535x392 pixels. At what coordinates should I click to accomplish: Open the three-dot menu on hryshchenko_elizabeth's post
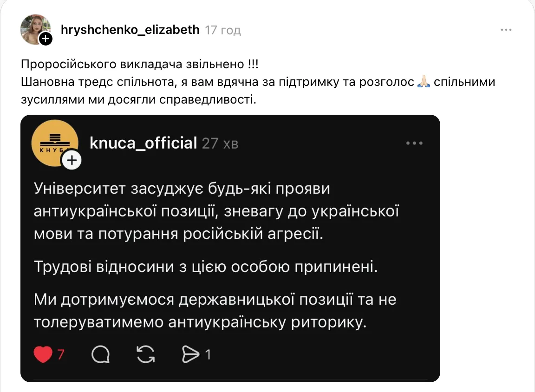pyautogui.click(x=506, y=29)
